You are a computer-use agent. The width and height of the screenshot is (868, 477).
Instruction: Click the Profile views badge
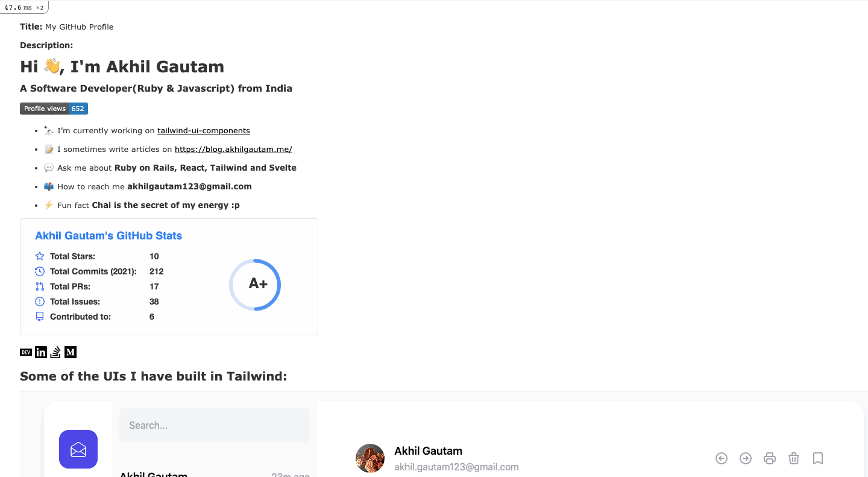click(x=54, y=109)
